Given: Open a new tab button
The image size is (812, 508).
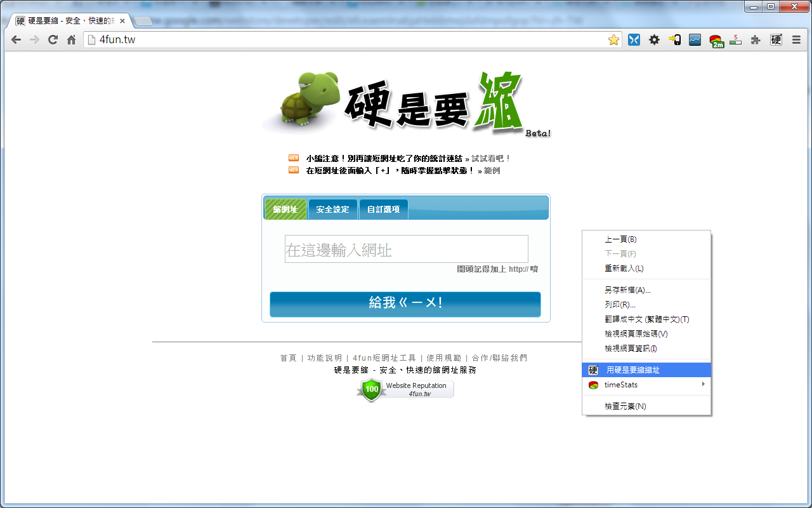Looking at the screenshot, I should 143,22.
